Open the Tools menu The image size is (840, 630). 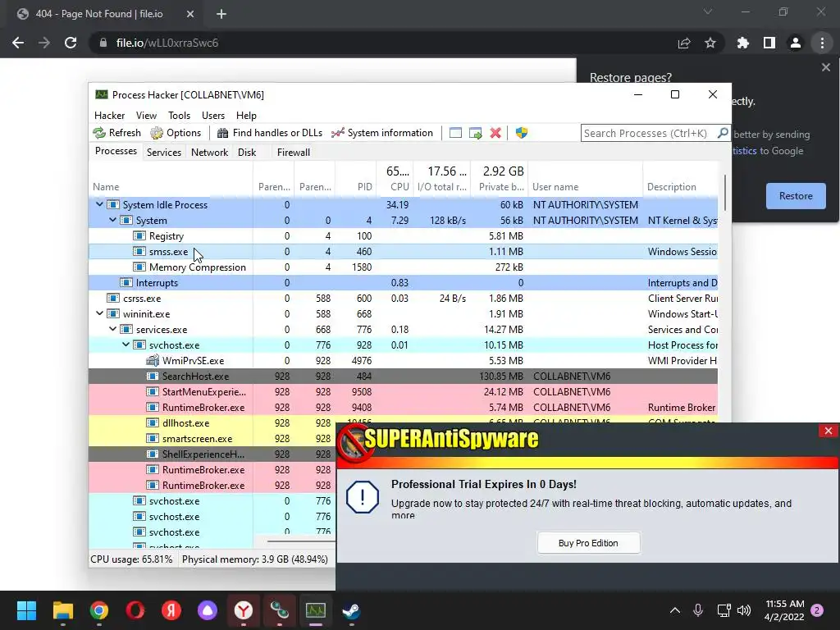(179, 115)
